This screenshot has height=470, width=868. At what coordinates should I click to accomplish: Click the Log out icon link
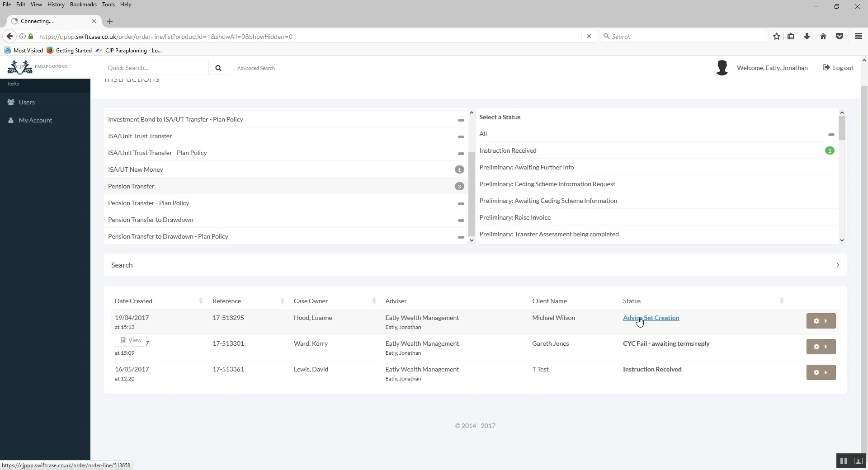point(838,68)
